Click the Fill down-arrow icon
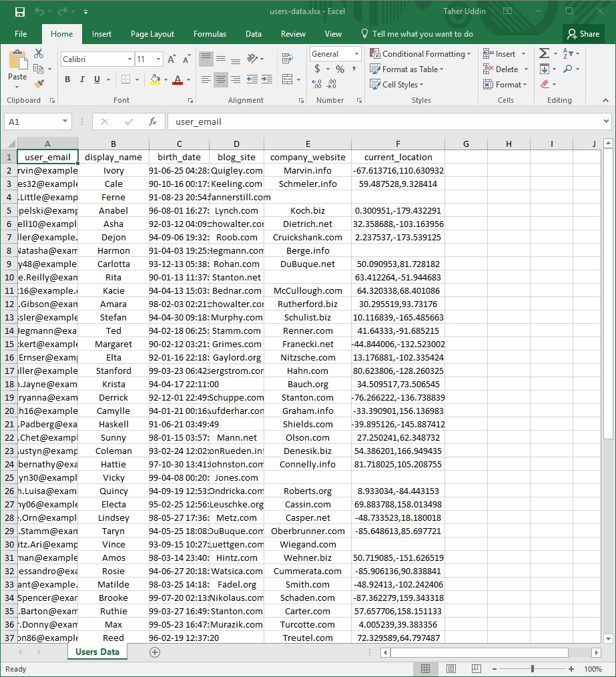616x677 pixels. pos(545,69)
